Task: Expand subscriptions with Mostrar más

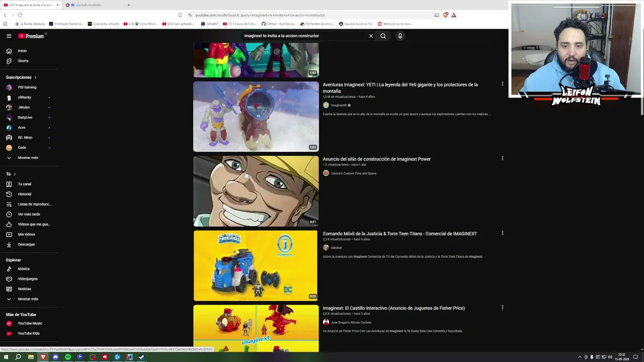Action: click(x=28, y=158)
